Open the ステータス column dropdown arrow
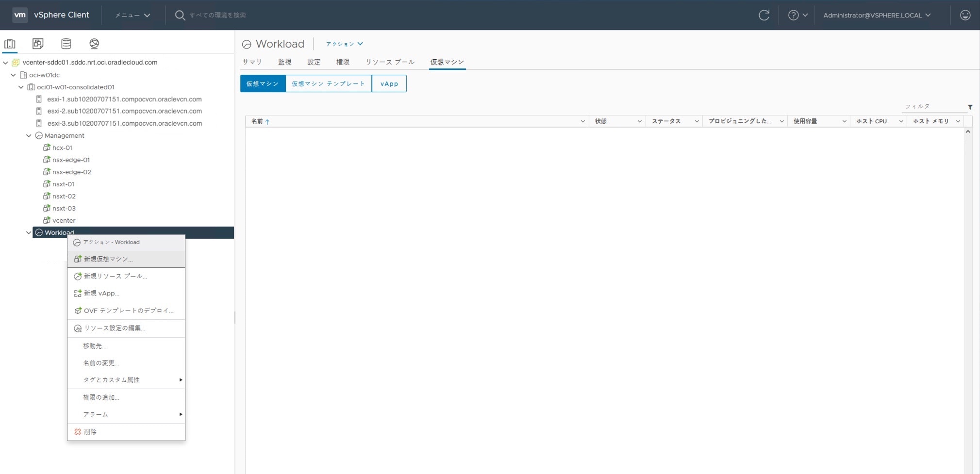Screen dimensions: 980x474 tap(697, 121)
